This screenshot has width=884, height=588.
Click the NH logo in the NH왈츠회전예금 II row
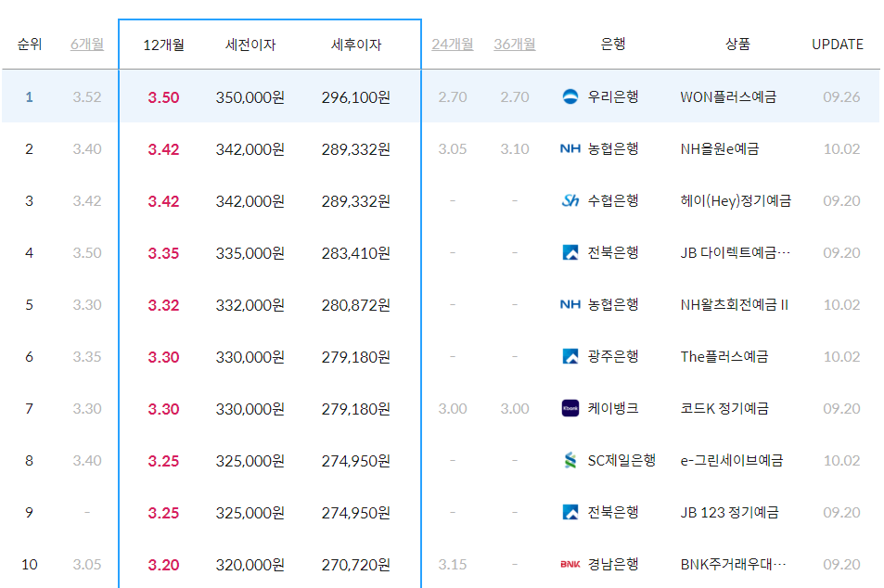point(570,304)
